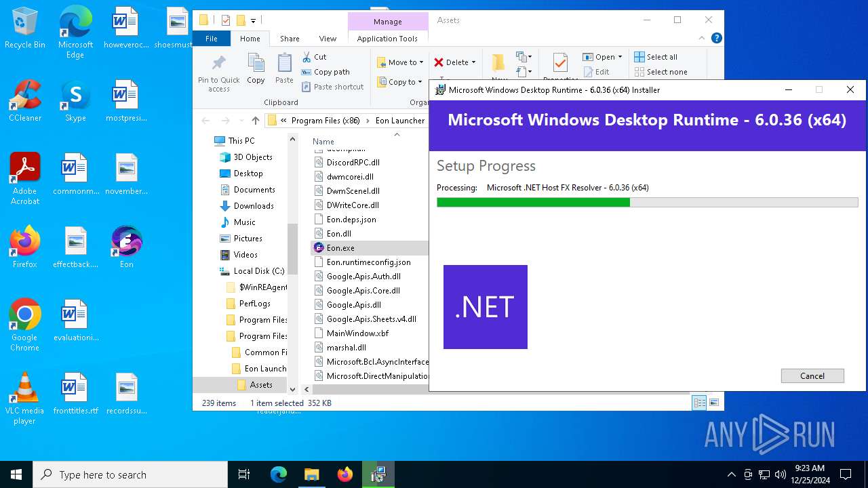868x488 pixels.
Task: Open the File menu tab
Action: click(212, 39)
